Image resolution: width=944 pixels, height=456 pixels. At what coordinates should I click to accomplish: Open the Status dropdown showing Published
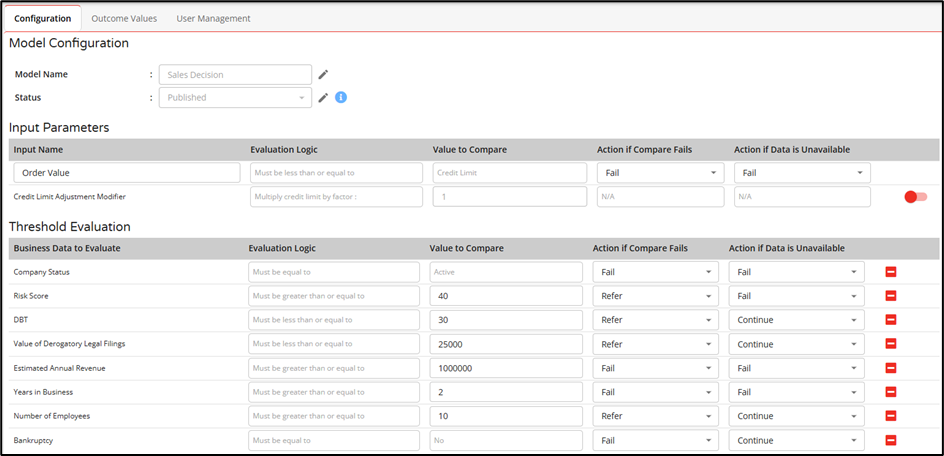(236, 98)
